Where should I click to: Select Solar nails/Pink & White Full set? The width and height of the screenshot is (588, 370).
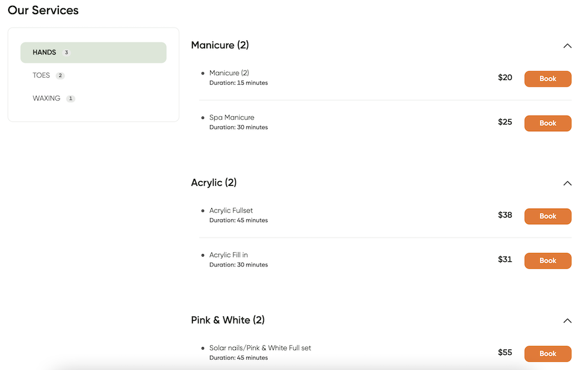[260, 348]
